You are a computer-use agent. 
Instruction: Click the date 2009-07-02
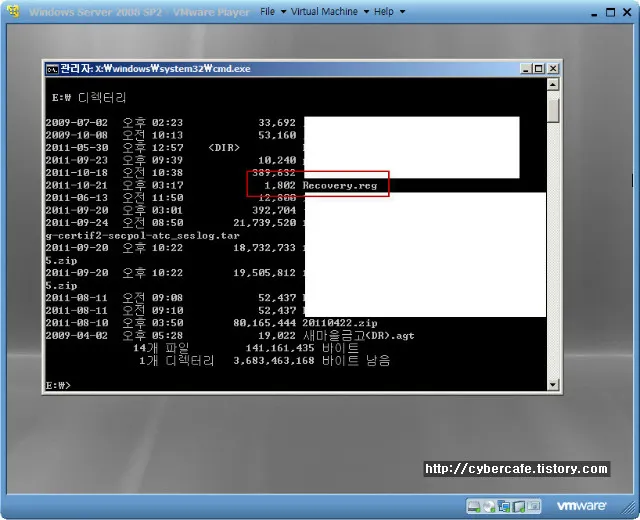pyautogui.click(x=77, y=123)
